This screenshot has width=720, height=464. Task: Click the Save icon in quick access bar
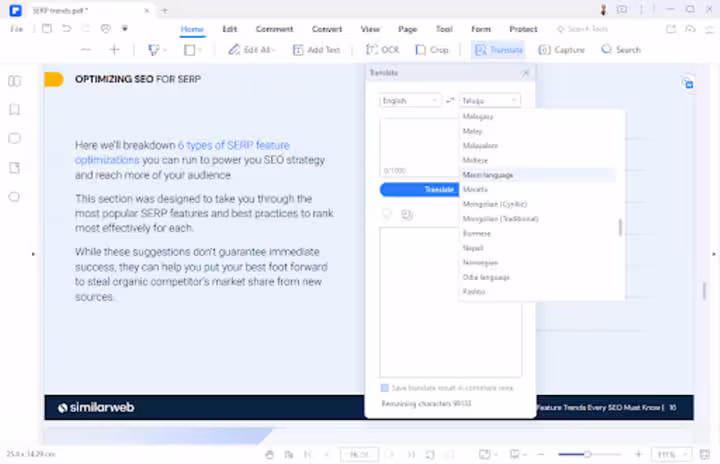(x=47, y=28)
